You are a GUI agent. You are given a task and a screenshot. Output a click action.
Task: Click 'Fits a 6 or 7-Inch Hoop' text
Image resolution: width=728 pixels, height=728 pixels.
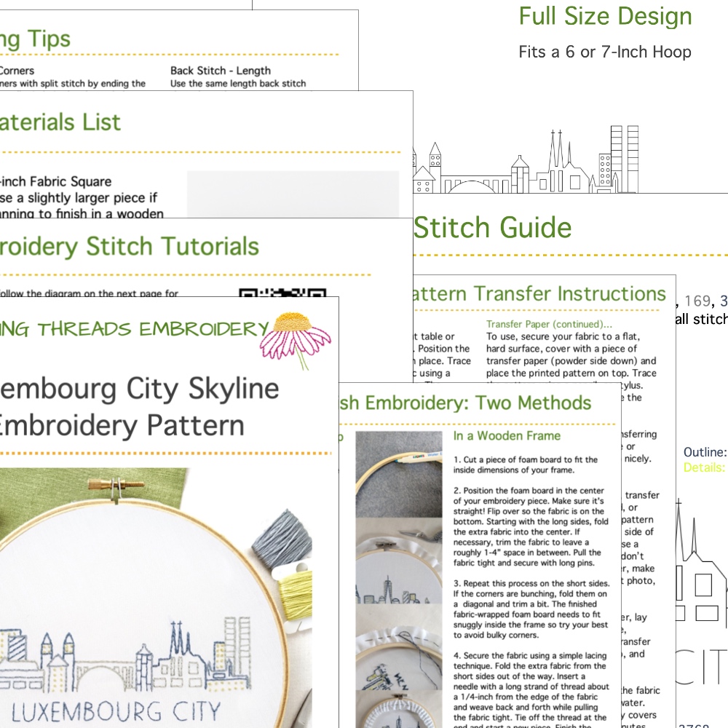[604, 52]
